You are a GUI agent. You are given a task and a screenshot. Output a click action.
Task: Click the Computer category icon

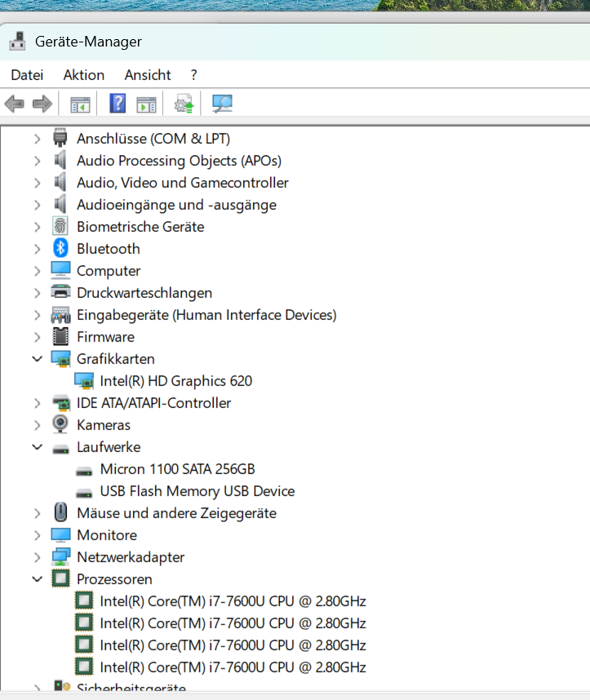click(x=60, y=270)
